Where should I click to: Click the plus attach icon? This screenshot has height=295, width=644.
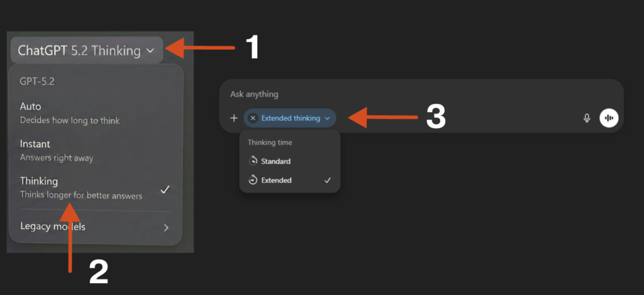point(234,118)
